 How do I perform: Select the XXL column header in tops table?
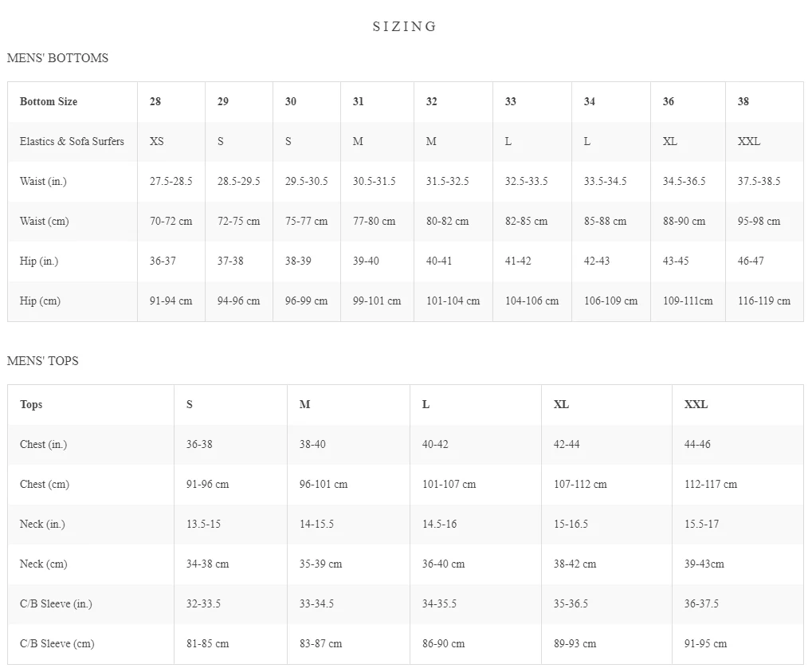pyautogui.click(x=696, y=405)
